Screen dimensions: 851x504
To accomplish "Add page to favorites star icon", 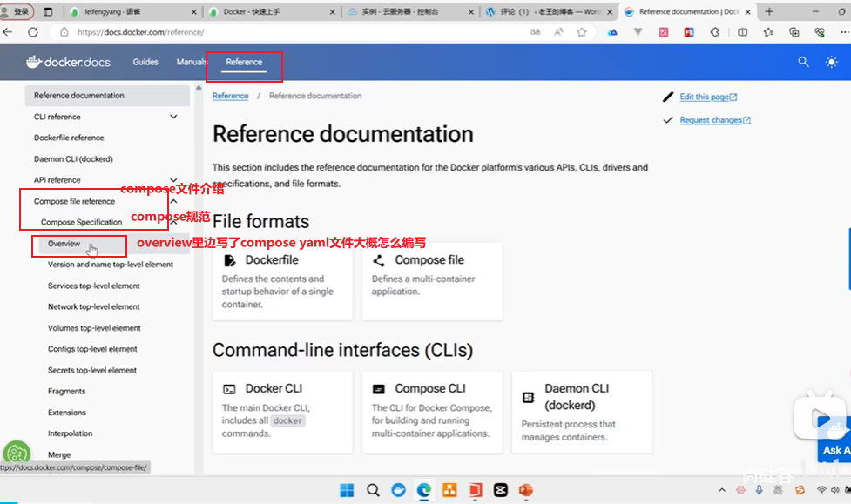I will [x=582, y=32].
